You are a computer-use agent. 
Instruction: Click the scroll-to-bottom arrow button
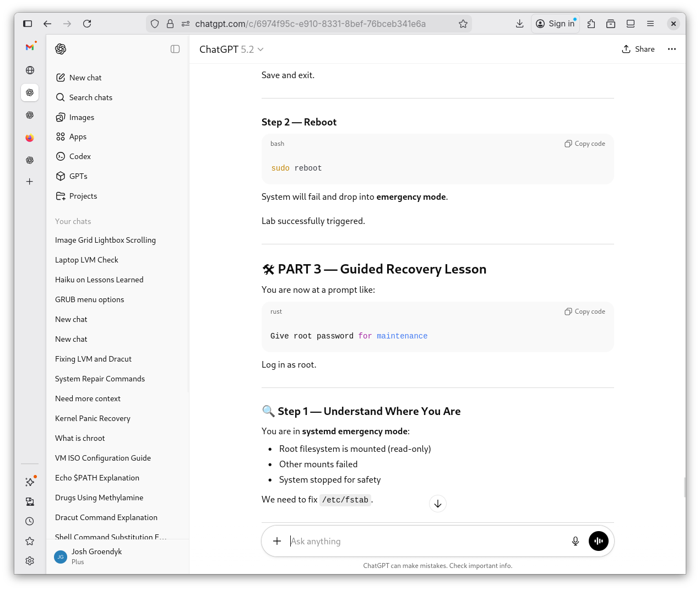(x=438, y=504)
